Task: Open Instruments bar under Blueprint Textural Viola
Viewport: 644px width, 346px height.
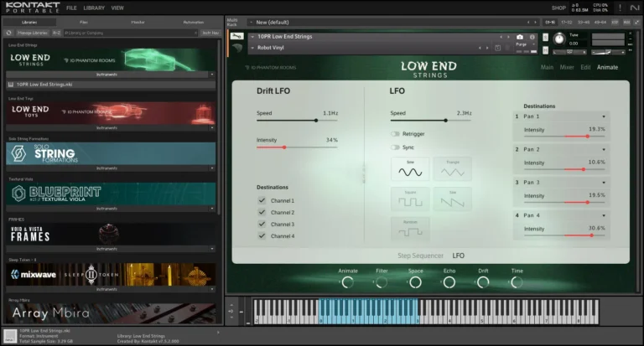Action: click(107, 209)
